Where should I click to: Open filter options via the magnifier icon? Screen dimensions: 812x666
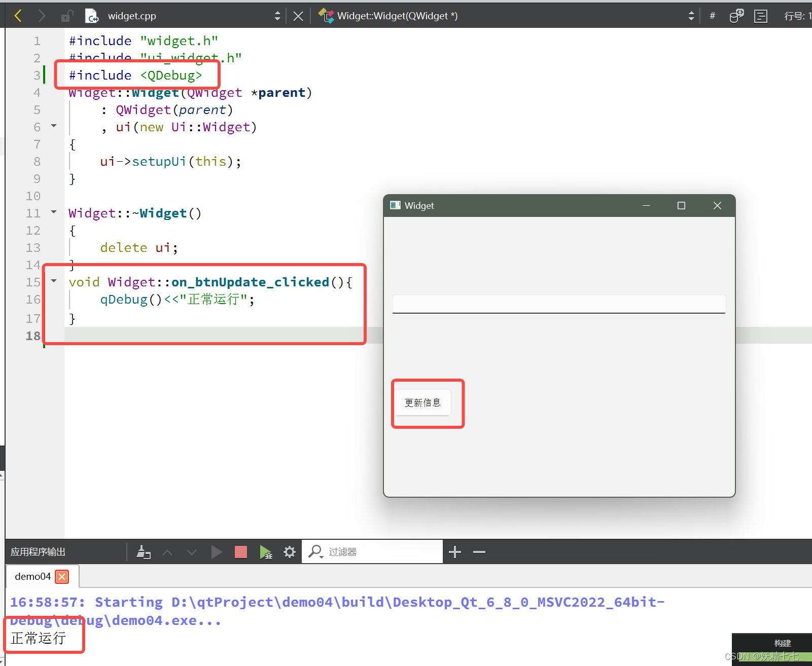pyautogui.click(x=315, y=551)
